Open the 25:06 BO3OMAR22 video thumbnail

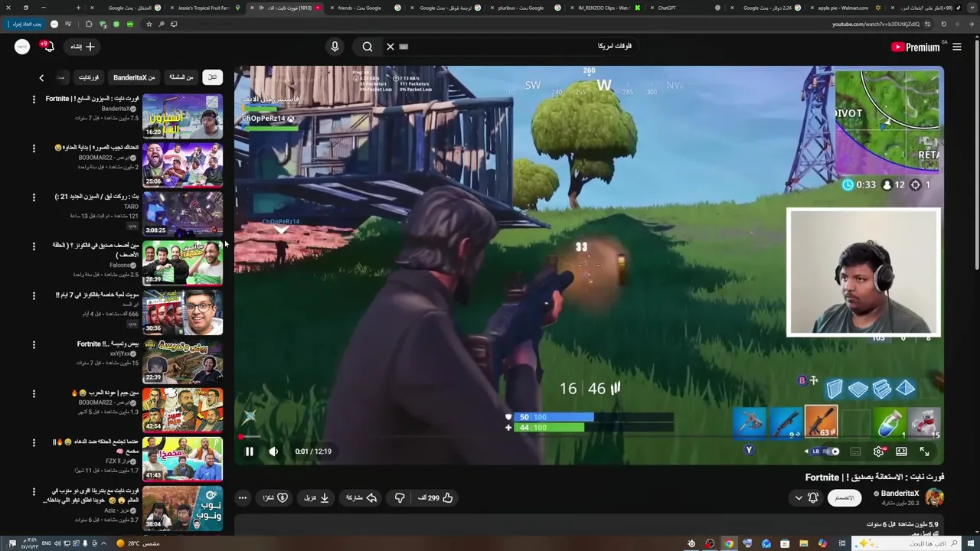182,165
